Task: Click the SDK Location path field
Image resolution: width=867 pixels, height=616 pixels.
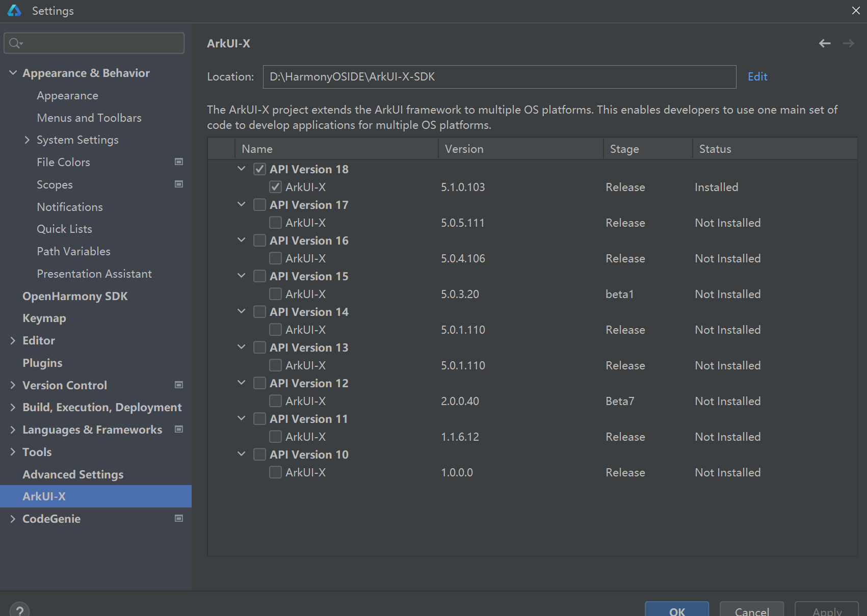Action: point(500,76)
